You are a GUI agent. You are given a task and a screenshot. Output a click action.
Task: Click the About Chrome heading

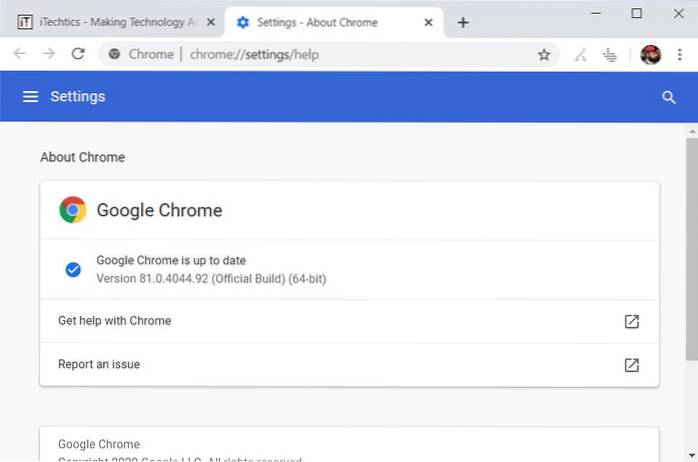[83, 157]
